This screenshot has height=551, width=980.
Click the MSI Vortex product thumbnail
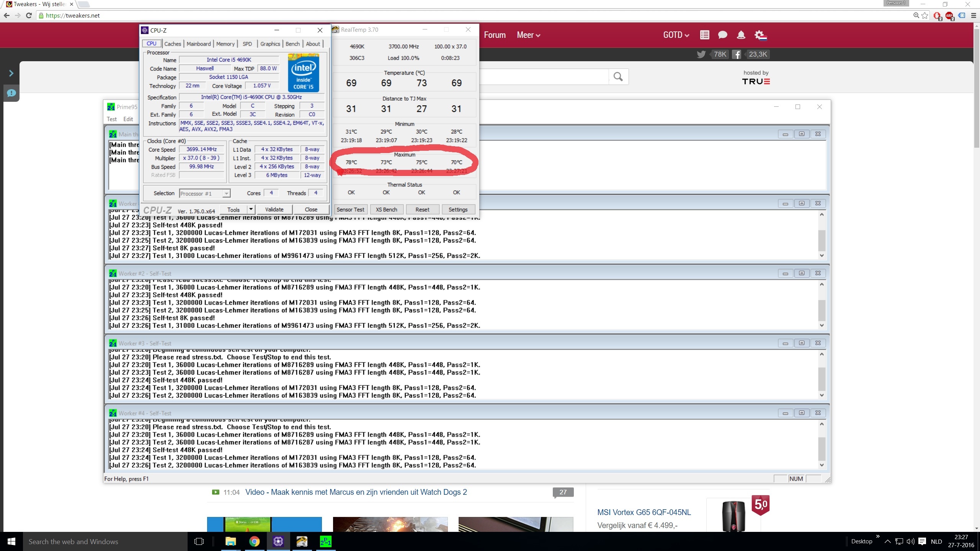[733, 516]
